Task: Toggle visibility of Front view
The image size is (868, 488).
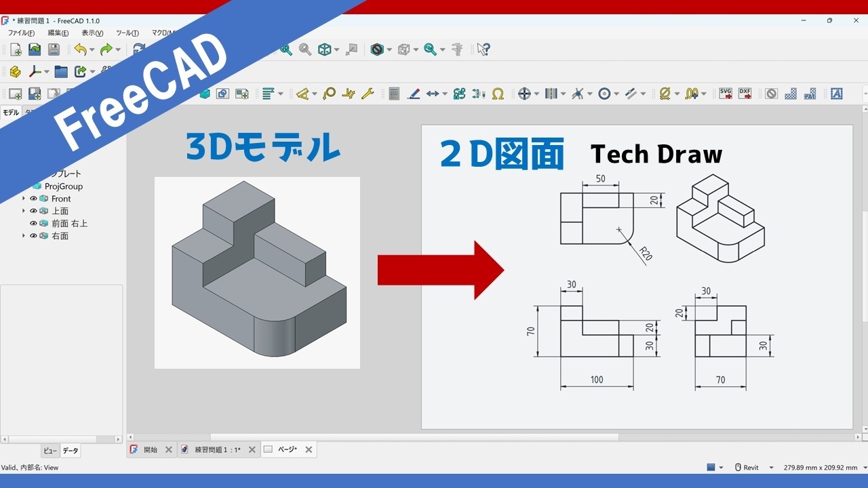Action: pyautogui.click(x=33, y=199)
